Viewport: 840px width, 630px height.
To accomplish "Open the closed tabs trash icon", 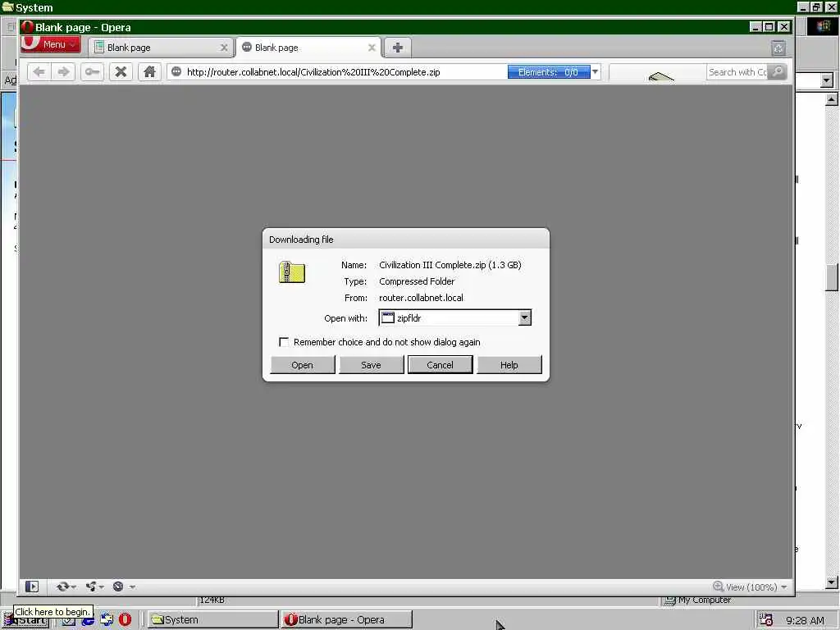I will pos(778,48).
